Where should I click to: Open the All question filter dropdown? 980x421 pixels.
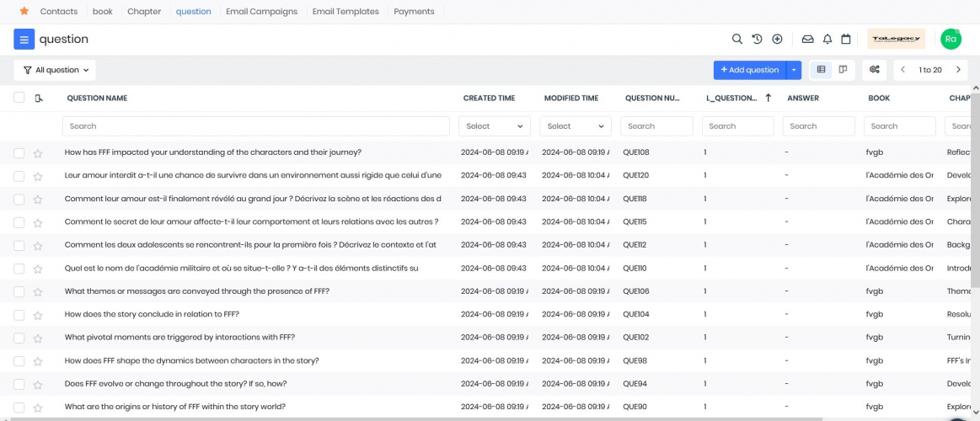tap(55, 70)
